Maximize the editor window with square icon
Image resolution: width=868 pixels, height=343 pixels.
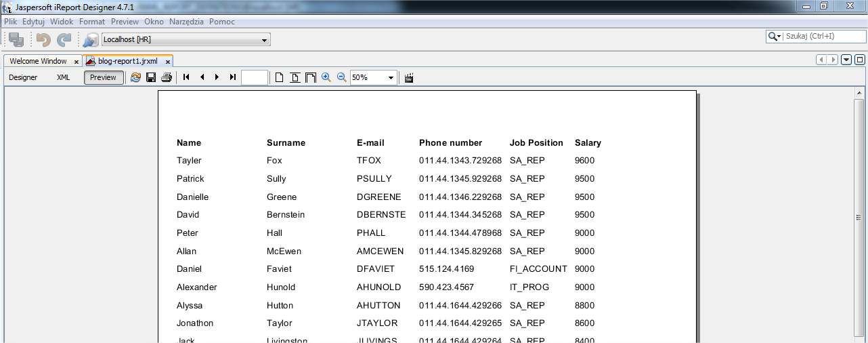[860, 60]
